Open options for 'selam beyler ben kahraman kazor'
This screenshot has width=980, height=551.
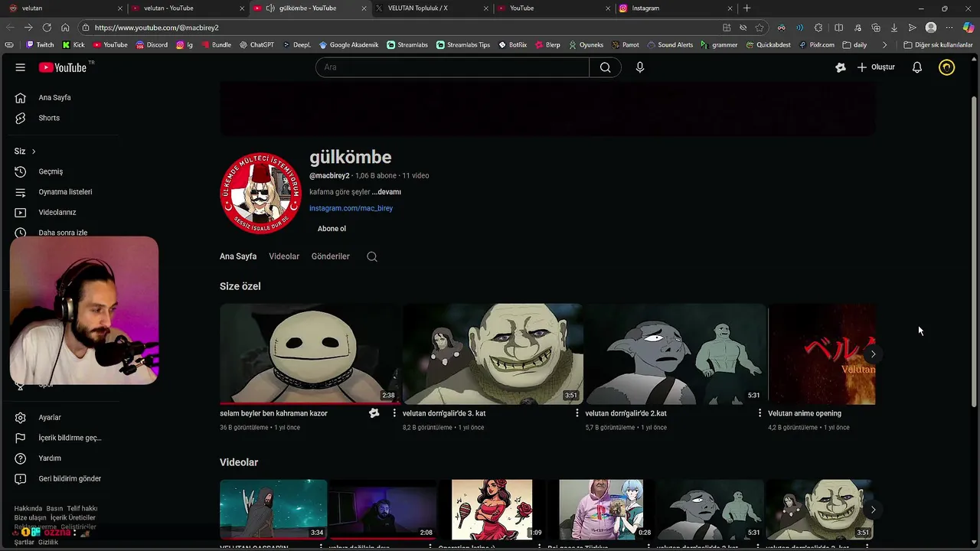click(394, 413)
